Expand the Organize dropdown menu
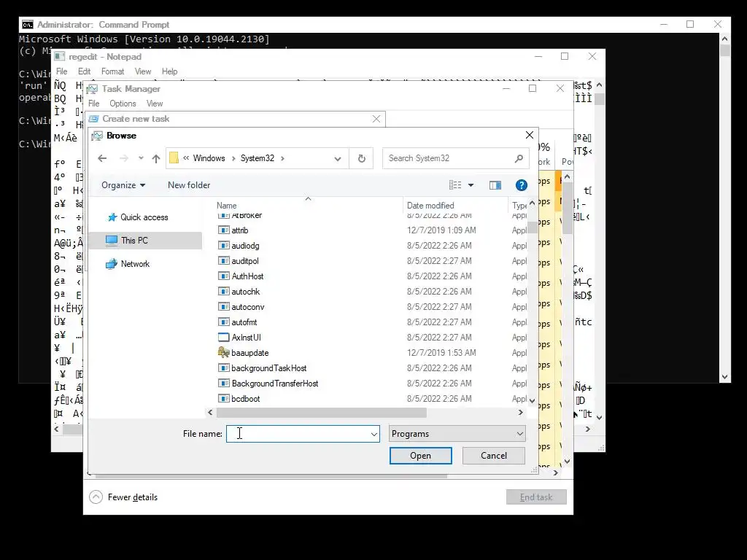This screenshot has width=747, height=560. point(123,185)
